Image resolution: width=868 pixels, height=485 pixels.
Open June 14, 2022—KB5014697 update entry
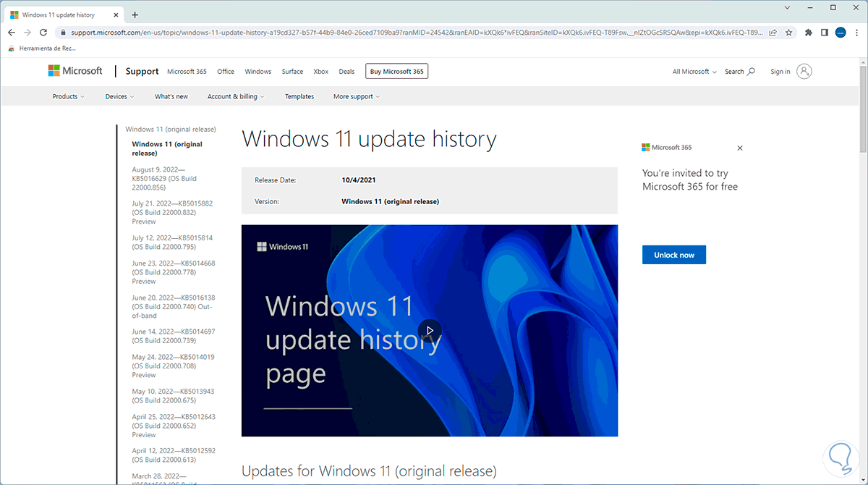174,336
